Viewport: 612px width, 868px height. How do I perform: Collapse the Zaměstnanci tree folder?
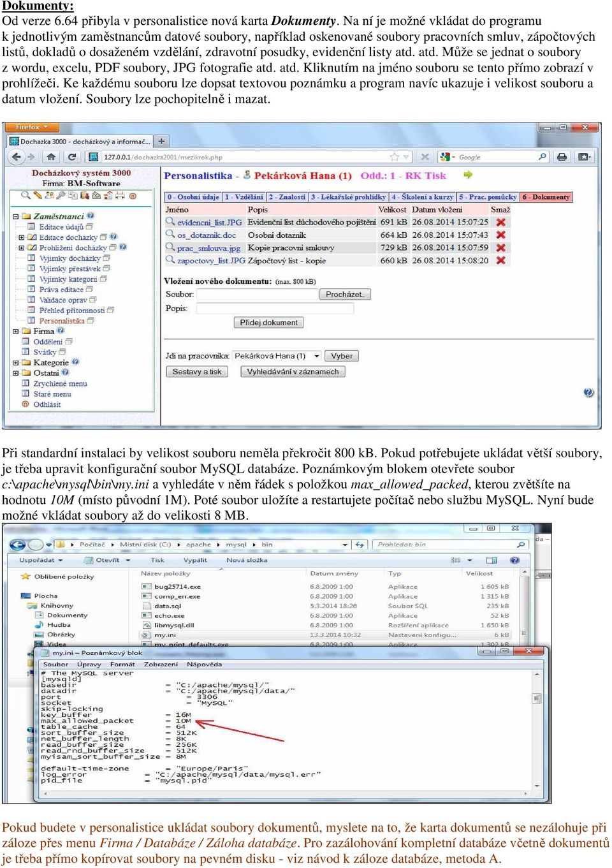(x=16, y=217)
